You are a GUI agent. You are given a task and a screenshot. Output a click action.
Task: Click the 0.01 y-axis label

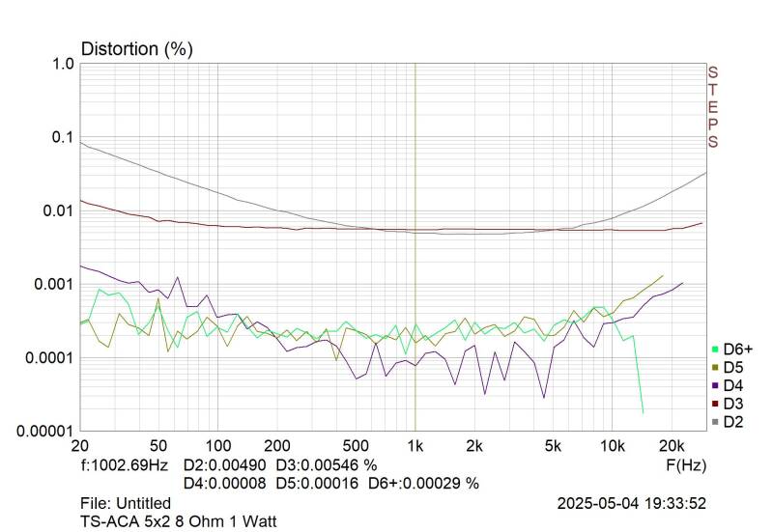[x=59, y=210]
